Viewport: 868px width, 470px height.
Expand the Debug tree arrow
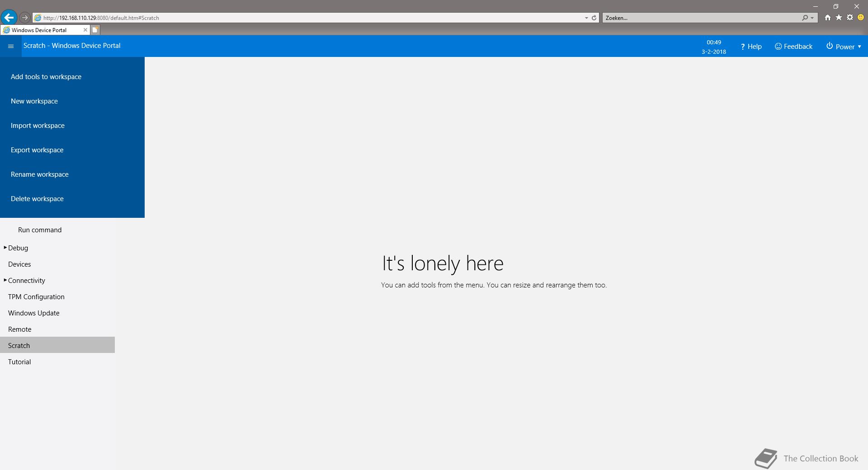[5, 248]
